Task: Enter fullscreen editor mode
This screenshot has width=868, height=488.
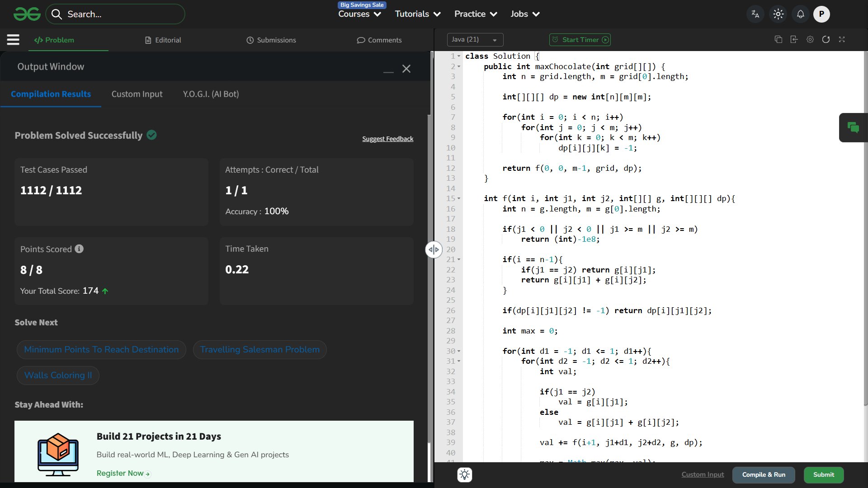Action: [x=842, y=40]
